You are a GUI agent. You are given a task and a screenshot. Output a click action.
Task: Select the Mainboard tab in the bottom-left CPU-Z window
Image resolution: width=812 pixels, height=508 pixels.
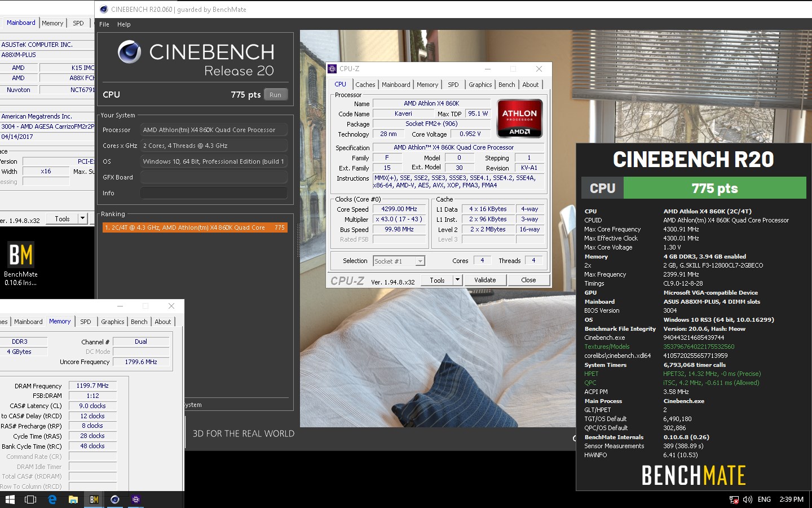[28, 322]
